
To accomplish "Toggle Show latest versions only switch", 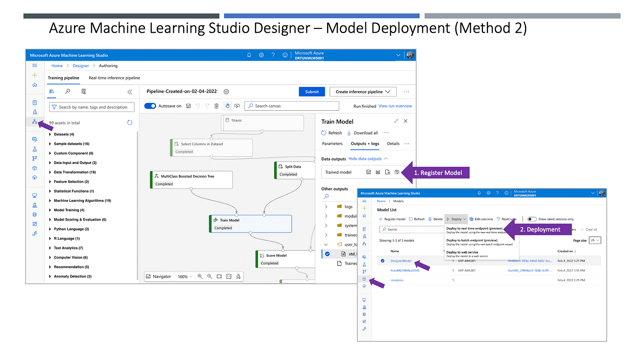I will point(532,219).
